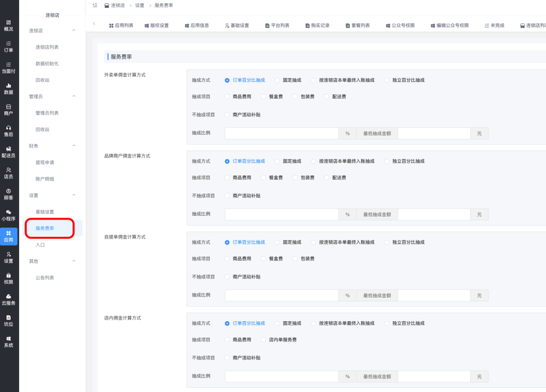
Task: Open the 售后 after-sales headset icon
Action: pos(9,130)
